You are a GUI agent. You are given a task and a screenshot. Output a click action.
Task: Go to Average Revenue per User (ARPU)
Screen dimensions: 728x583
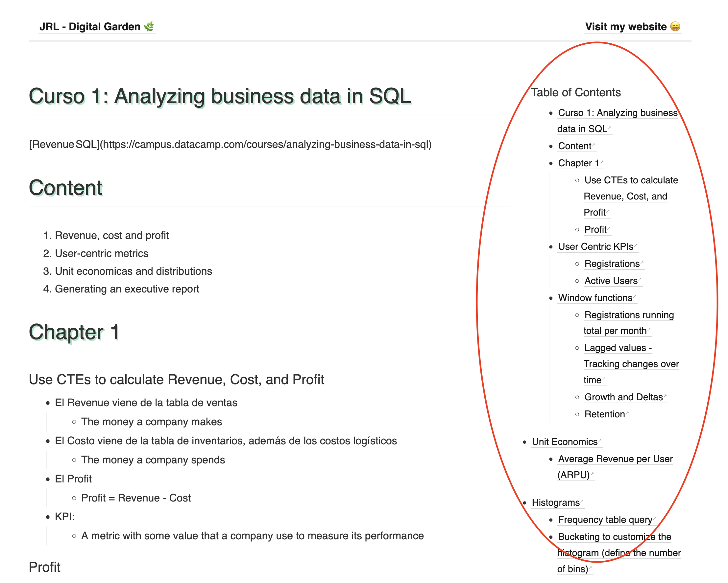[x=615, y=459]
